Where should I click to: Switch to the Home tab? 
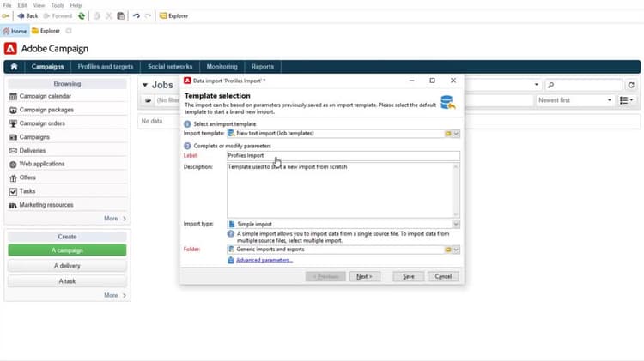point(15,31)
